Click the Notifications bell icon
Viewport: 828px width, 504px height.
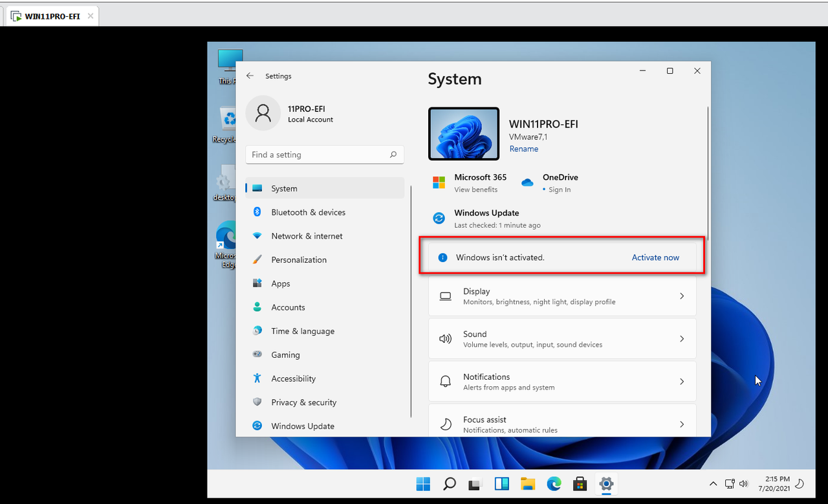click(x=446, y=382)
